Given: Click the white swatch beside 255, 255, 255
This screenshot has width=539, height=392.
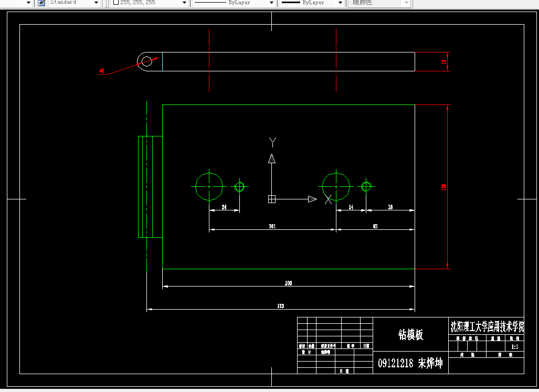Looking at the screenshot, I should [x=116, y=2].
